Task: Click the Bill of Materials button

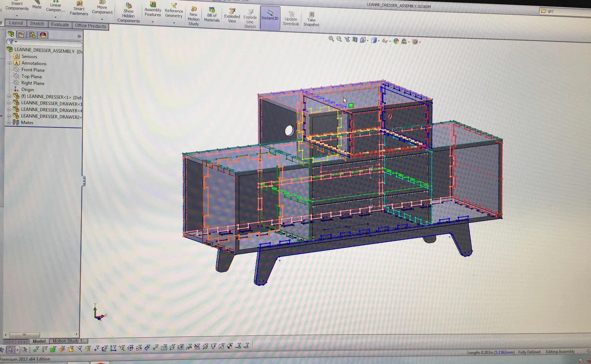Action: (212, 14)
